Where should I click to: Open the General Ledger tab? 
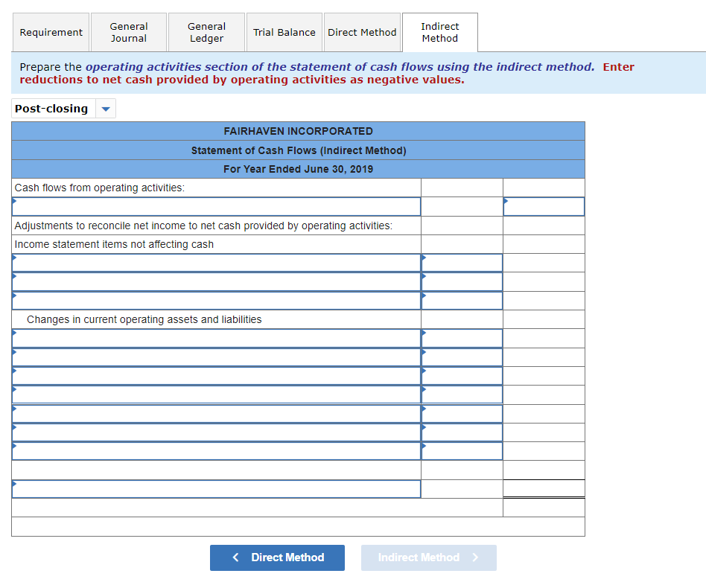(206, 32)
